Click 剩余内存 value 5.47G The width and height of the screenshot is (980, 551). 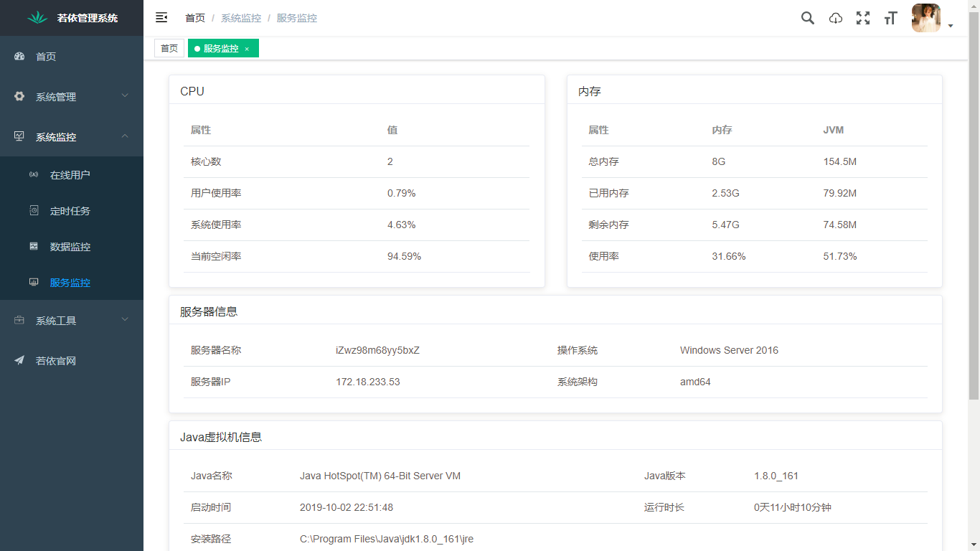[725, 225]
